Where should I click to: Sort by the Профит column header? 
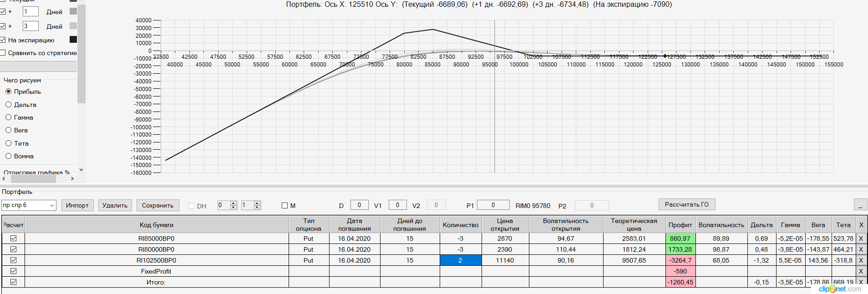coord(680,225)
